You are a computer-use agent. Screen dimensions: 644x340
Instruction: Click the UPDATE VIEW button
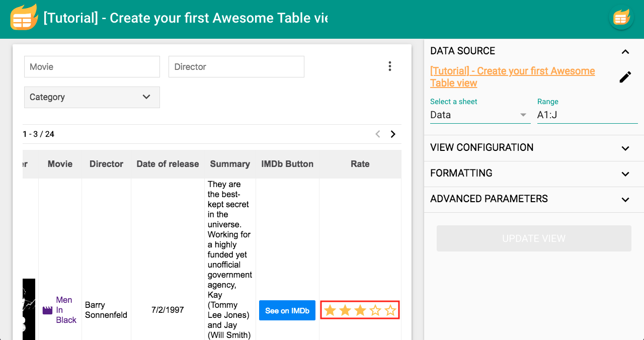[534, 238]
